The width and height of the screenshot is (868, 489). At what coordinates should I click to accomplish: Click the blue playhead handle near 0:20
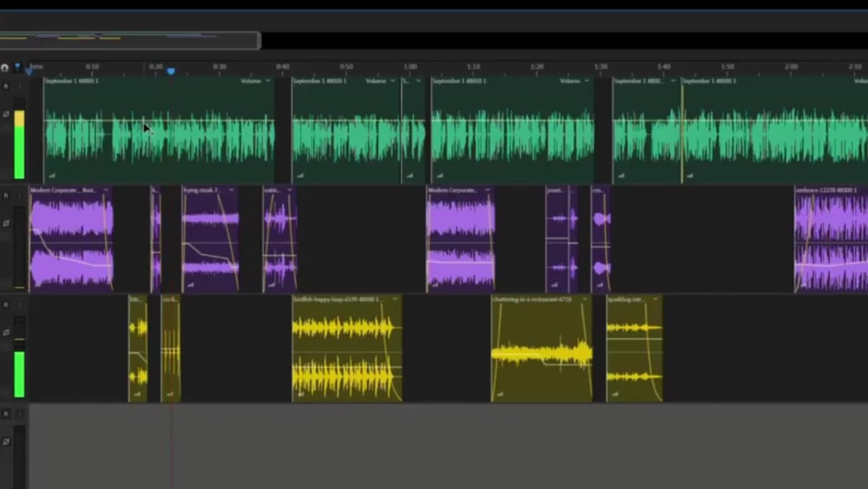click(171, 71)
